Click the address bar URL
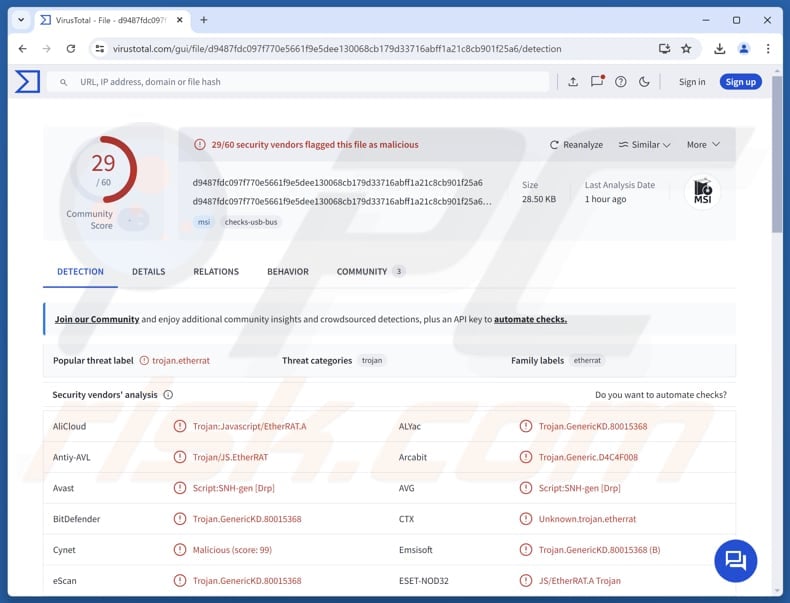Screen dimensions: 790x603 [337, 49]
